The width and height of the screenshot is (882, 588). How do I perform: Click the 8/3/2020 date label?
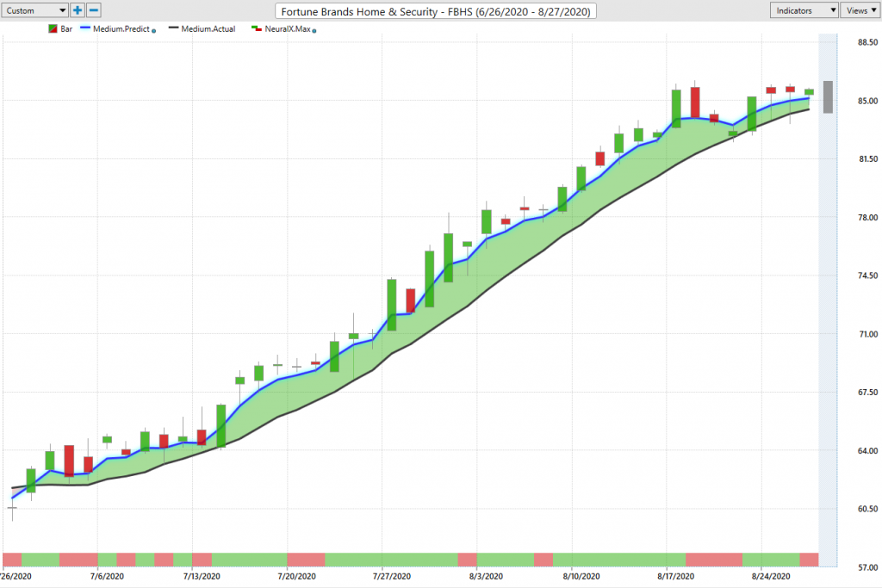click(x=486, y=576)
